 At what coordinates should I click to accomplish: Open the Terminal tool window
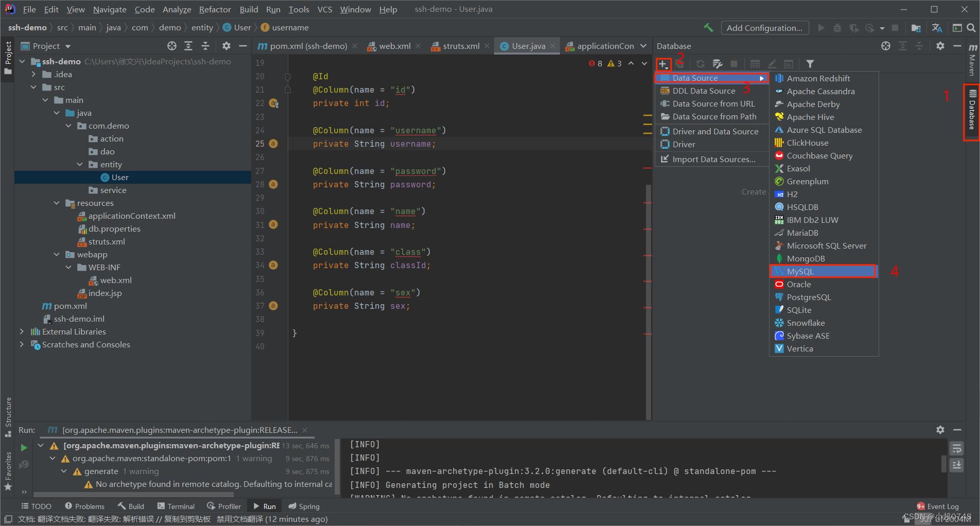tap(176, 506)
